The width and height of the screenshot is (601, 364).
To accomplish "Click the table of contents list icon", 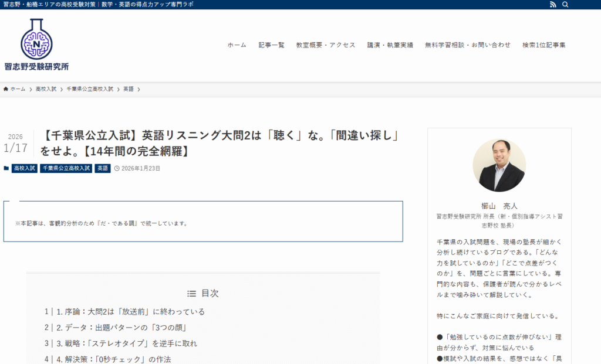I will [191, 294].
